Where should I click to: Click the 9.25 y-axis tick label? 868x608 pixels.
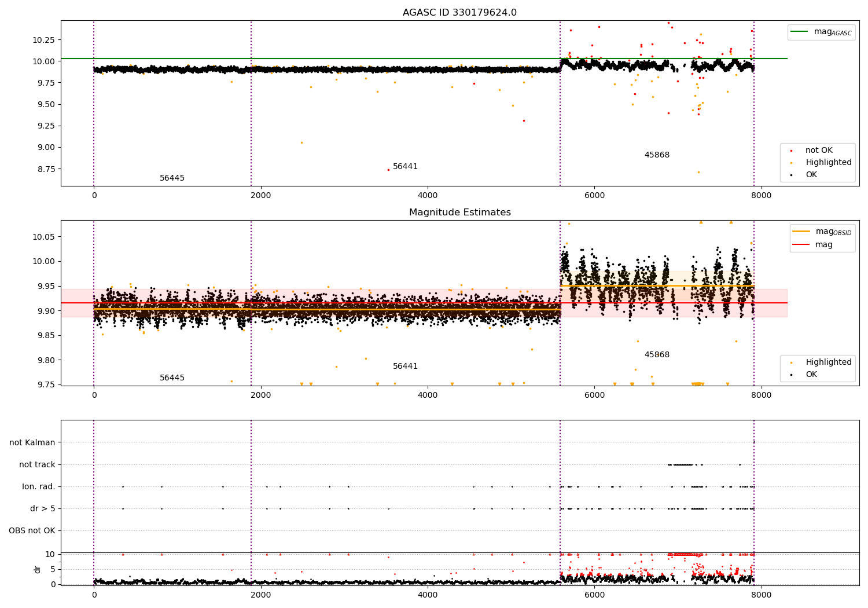click(46, 126)
